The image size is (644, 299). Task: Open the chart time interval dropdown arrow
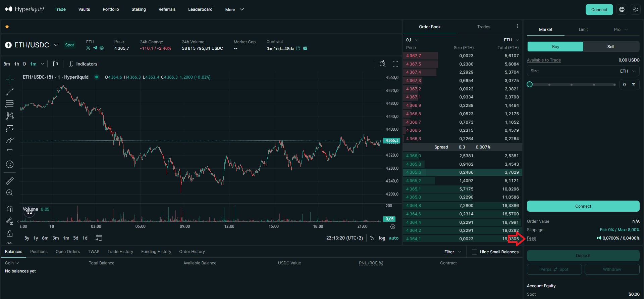click(43, 64)
